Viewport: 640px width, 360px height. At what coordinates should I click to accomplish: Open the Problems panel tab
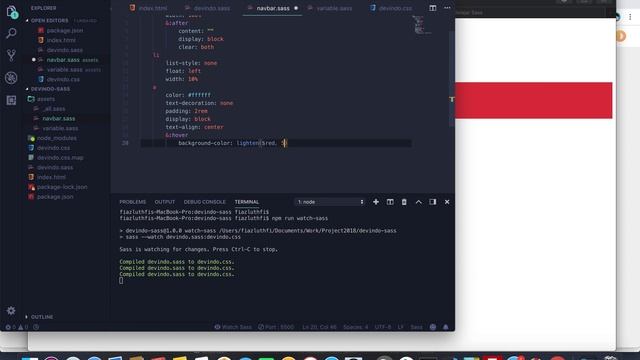(133, 202)
